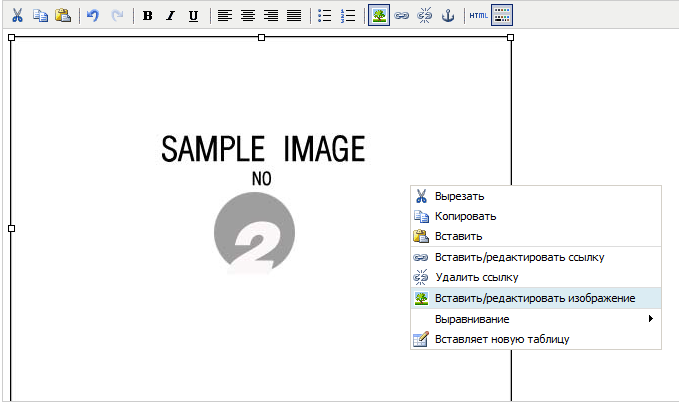Click the left-middle image resize handle

pyautogui.click(x=12, y=228)
